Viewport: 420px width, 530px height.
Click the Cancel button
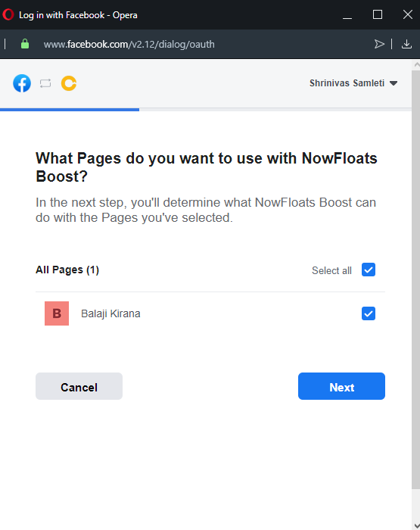pyautogui.click(x=79, y=386)
